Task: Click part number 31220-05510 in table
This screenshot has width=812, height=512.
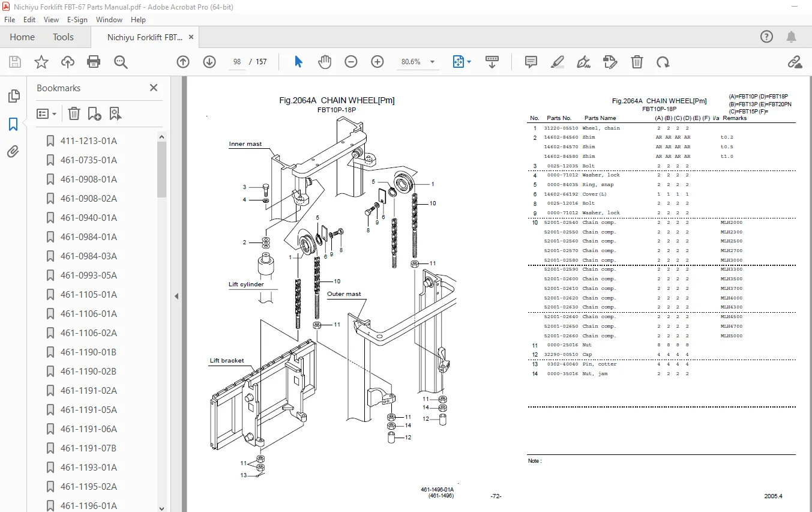Action: click(561, 128)
